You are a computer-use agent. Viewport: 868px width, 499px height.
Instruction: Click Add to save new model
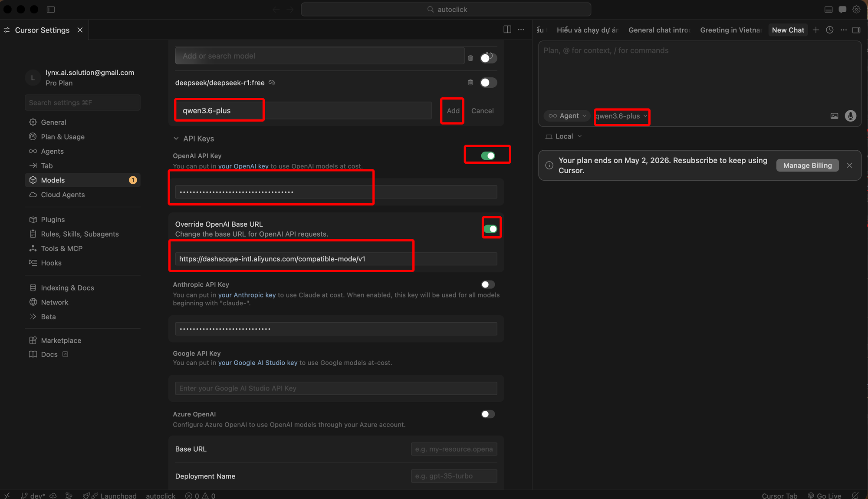pyautogui.click(x=453, y=111)
